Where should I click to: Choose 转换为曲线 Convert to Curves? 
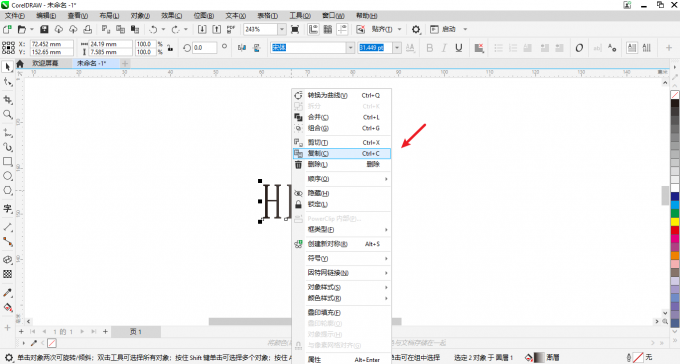[342, 95]
